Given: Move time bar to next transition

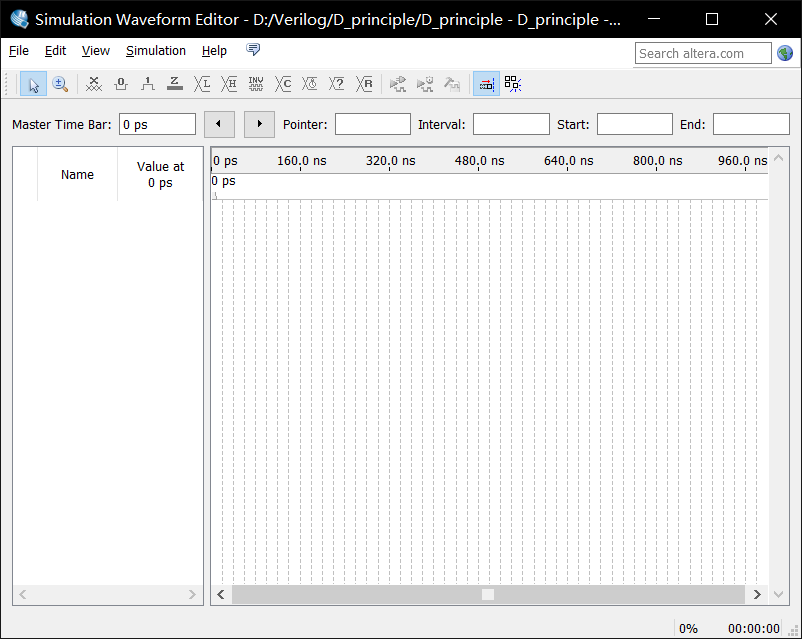Looking at the screenshot, I should [x=259, y=124].
